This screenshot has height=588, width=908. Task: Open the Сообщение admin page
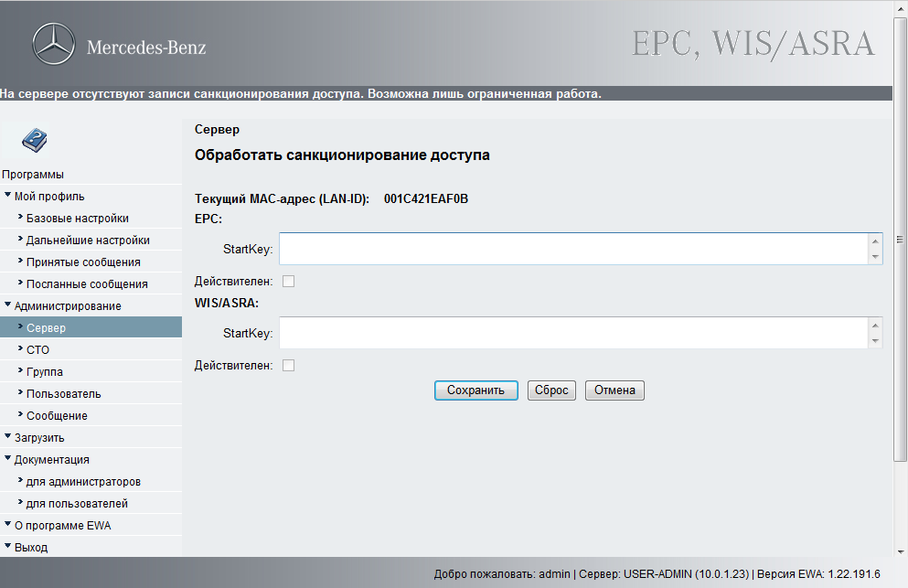coord(57,416)
